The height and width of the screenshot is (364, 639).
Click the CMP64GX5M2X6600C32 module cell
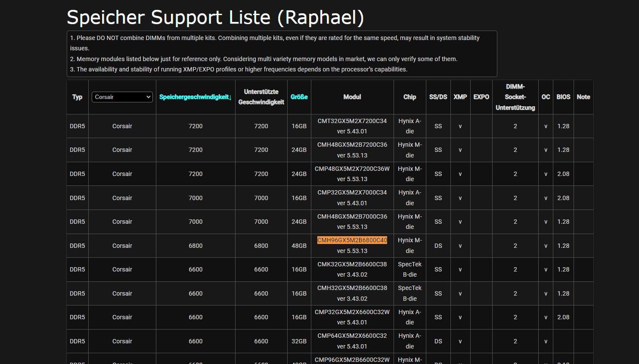coord(352,341)
